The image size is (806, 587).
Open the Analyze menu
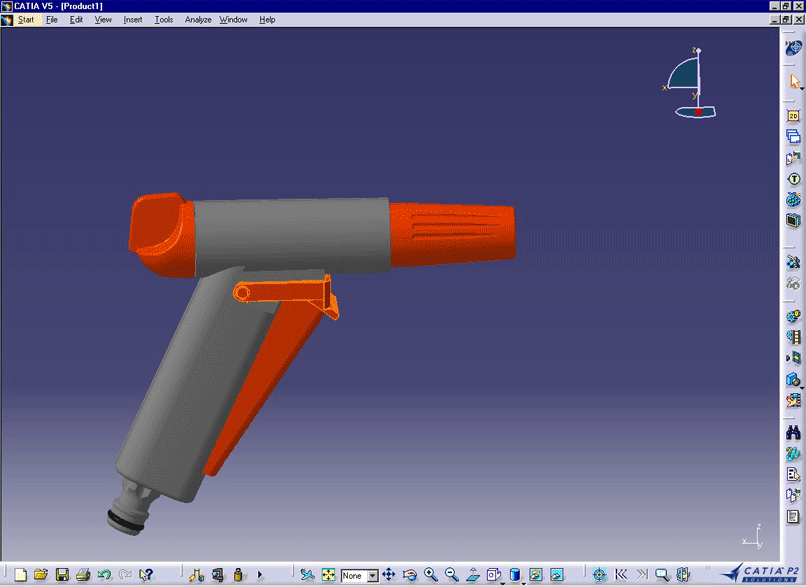pos(198,20)
